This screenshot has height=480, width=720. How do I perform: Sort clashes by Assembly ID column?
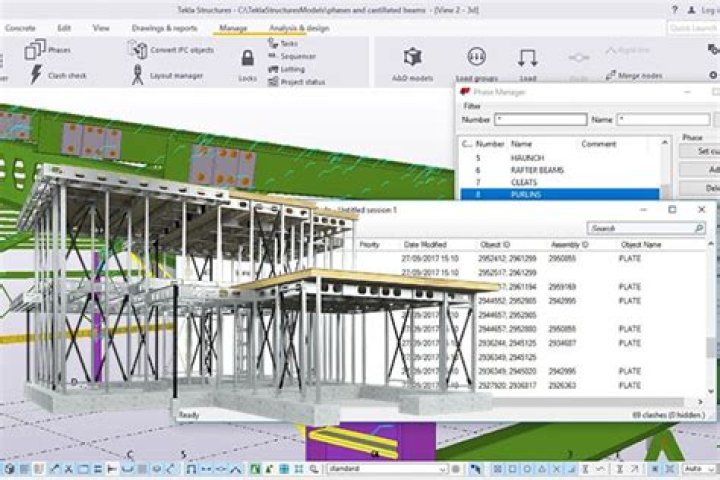click(x=569, y=244)
